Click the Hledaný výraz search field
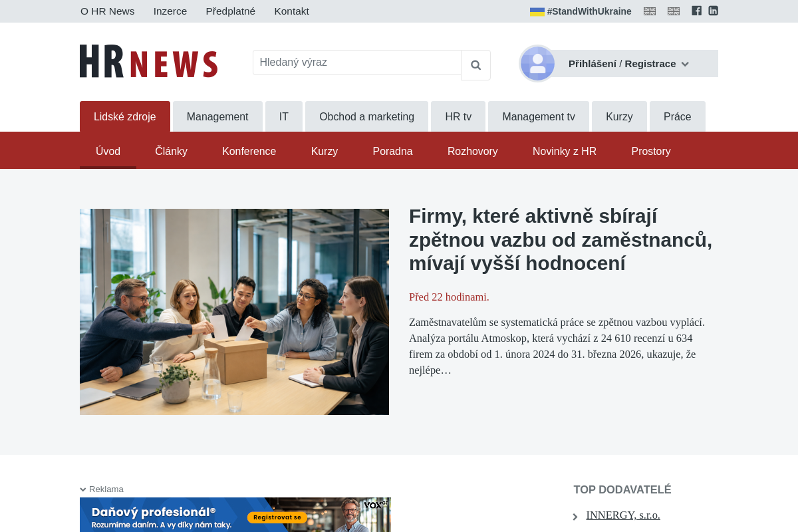The width and height of the screenshot is (798, 532). coord(357,63)
